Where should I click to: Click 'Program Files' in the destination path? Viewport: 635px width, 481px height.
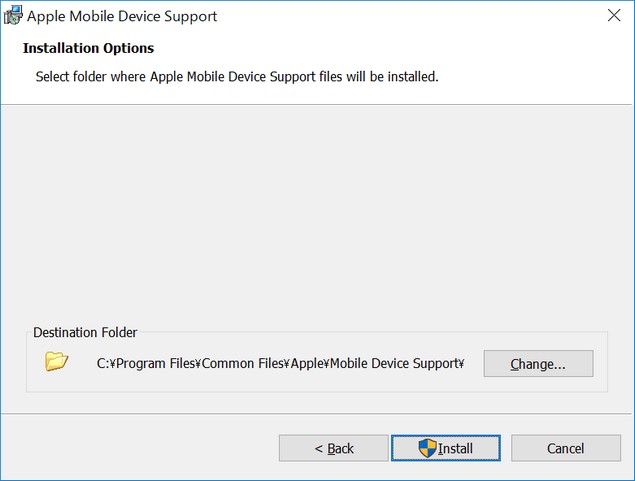coord(155,364)
